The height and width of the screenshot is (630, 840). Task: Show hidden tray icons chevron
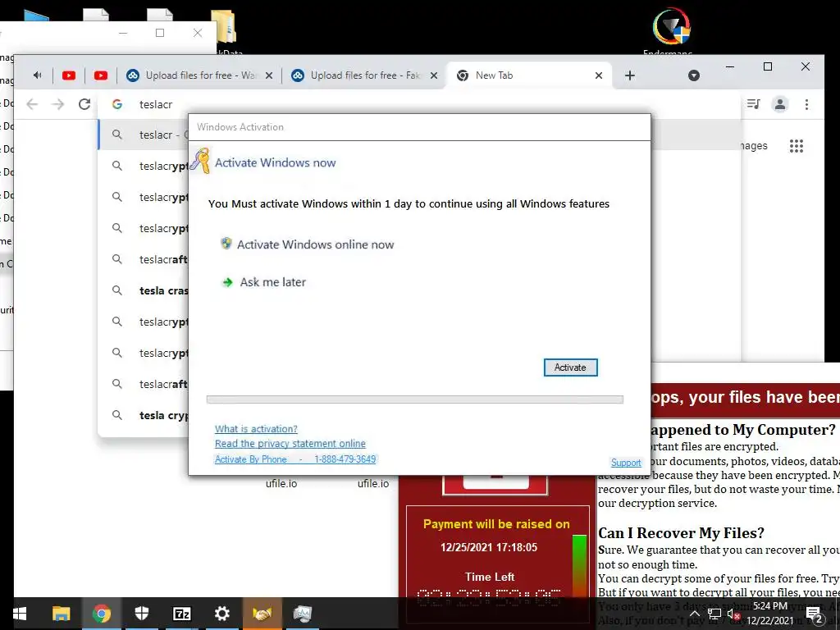click(694, 614)
